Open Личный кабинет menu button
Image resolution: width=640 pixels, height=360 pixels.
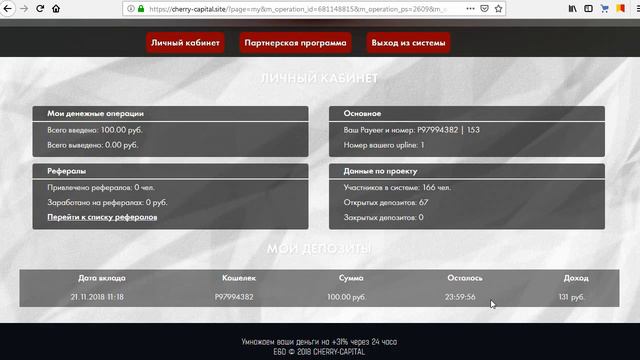[x=185, y=42]
